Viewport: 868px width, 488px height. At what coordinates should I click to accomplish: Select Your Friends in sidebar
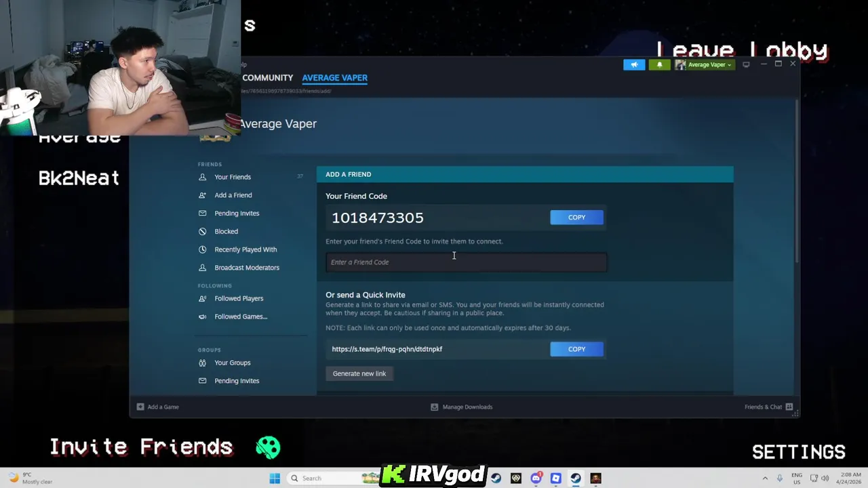pos(233,177)
